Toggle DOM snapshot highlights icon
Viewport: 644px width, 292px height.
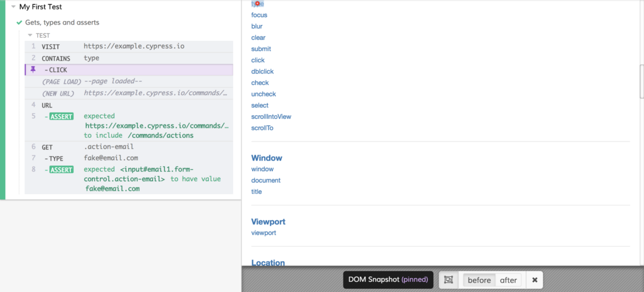tap(448, 280)
